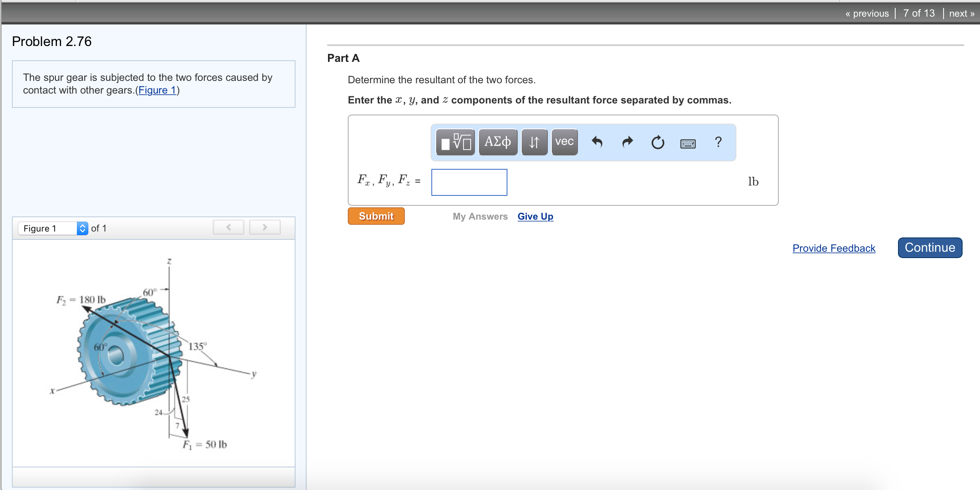Image resolution: width=980 pixels, height=490 pixels.
Task: Go to previous figure arrow
Action: click(229, 228)
